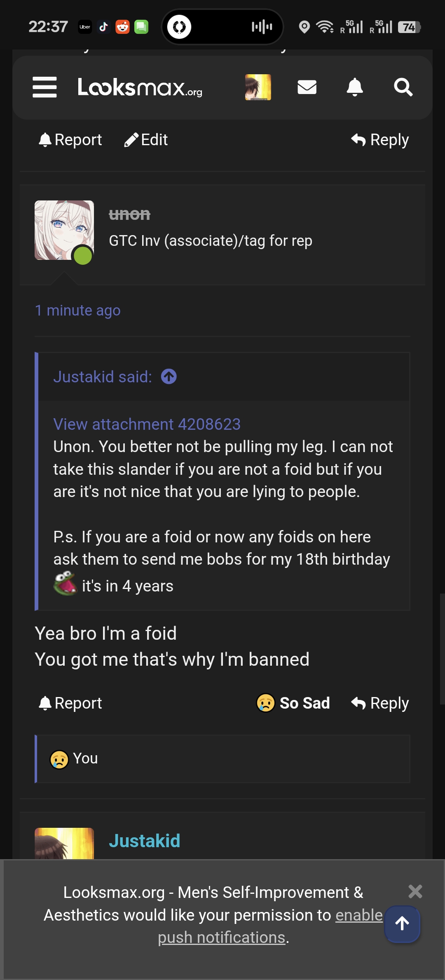Open the '1 minute ago' permalink
Screen dimensions: 445x980
coord(78,310)
